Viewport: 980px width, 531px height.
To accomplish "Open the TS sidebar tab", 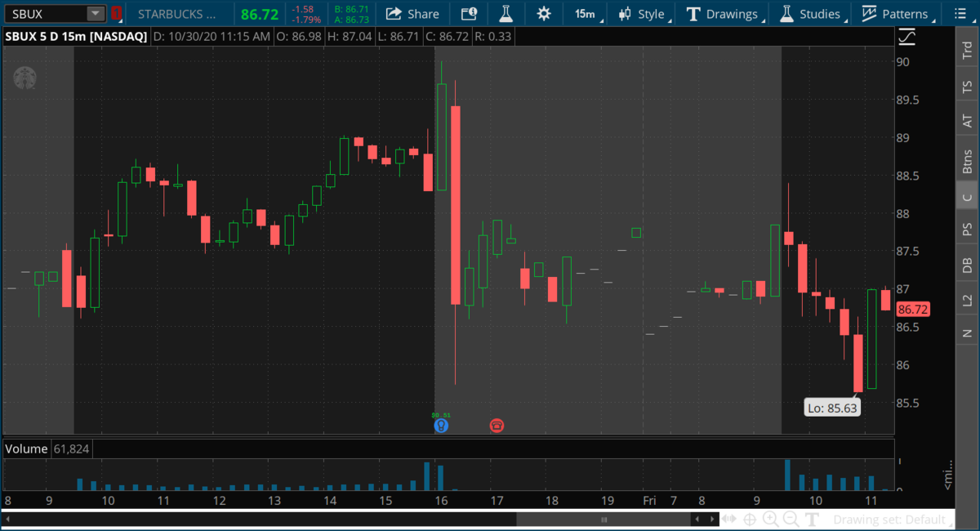I will coord(967,87).
